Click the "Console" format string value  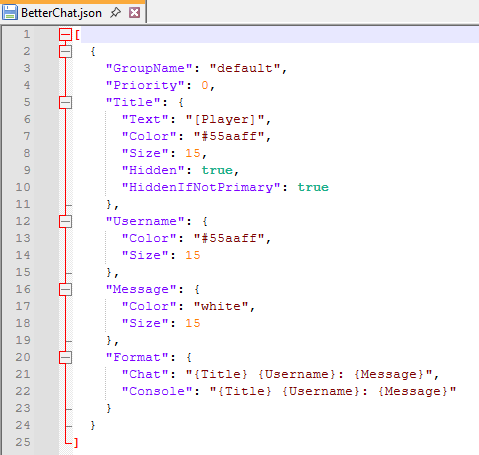333,391
